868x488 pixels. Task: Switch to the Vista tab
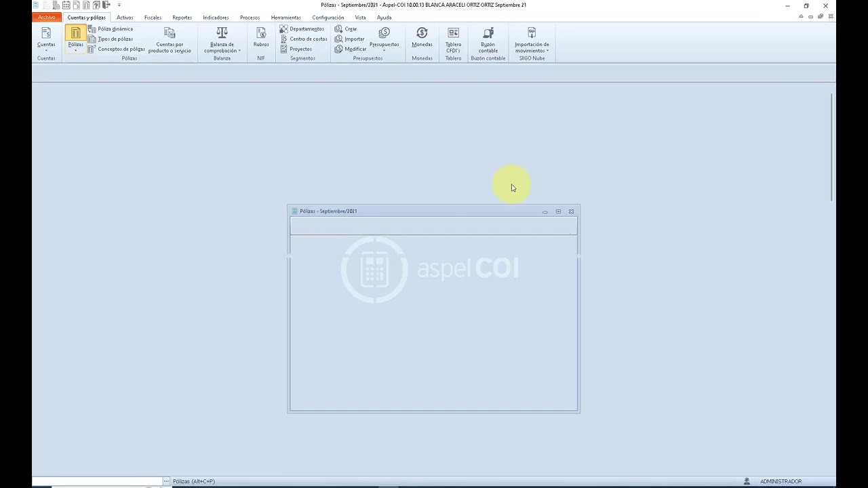360,18
